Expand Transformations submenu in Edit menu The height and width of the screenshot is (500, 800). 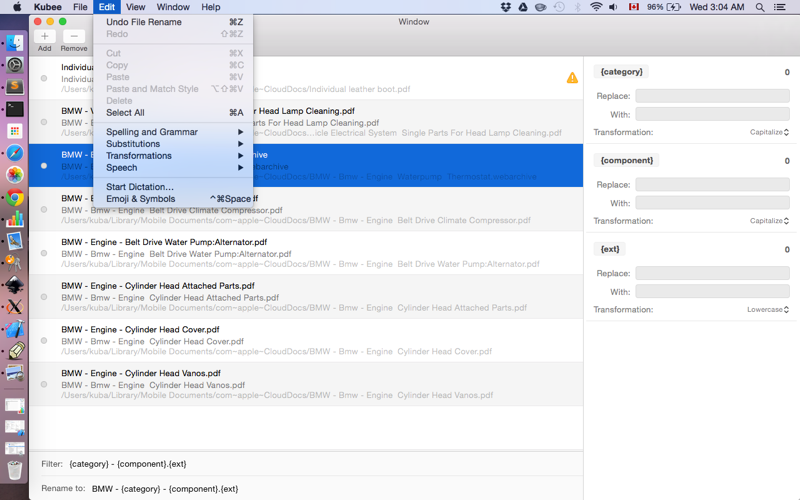pyautogui.click(x=173, y=156)
